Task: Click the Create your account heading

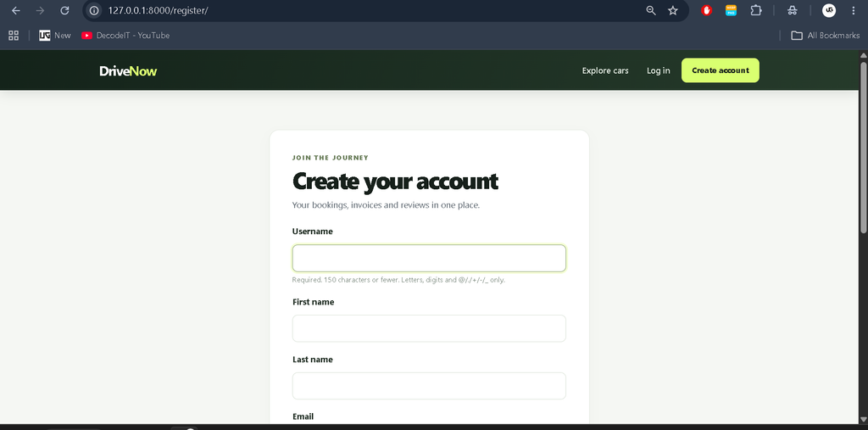Action: (395, 181)
